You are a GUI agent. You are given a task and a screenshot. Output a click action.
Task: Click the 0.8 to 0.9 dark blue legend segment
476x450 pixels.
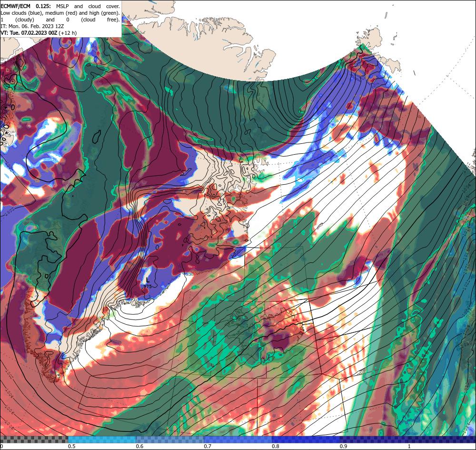[306, 440]
